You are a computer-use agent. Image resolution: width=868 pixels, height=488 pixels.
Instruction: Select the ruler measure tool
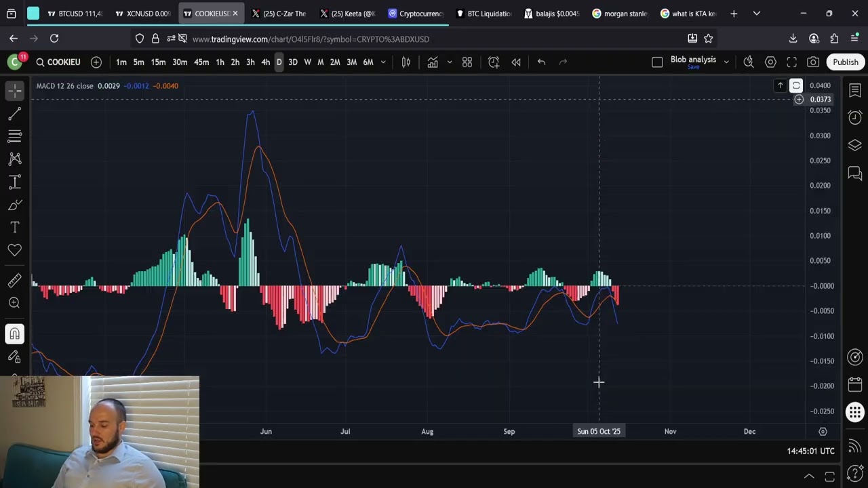coord(14,280)
